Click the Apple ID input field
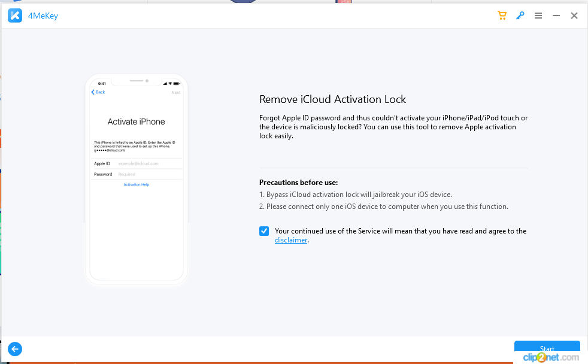This screenshot has height=364, width=588. pos(147,163)
